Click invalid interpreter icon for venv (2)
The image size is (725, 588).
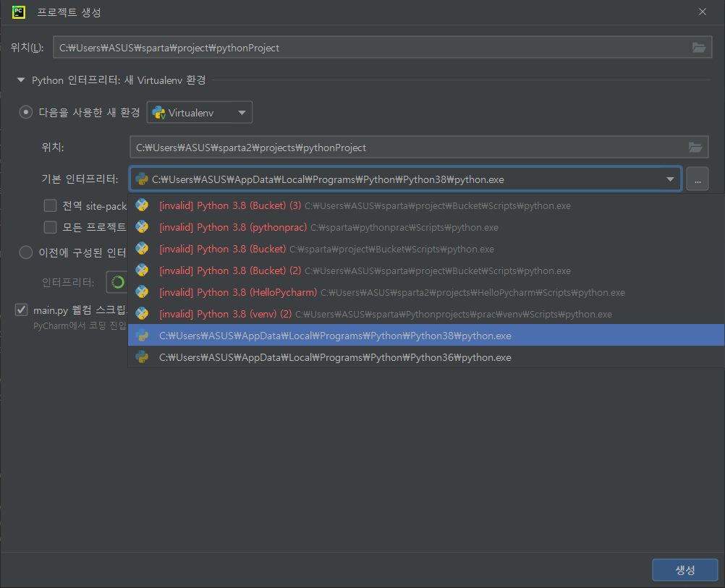142,314
